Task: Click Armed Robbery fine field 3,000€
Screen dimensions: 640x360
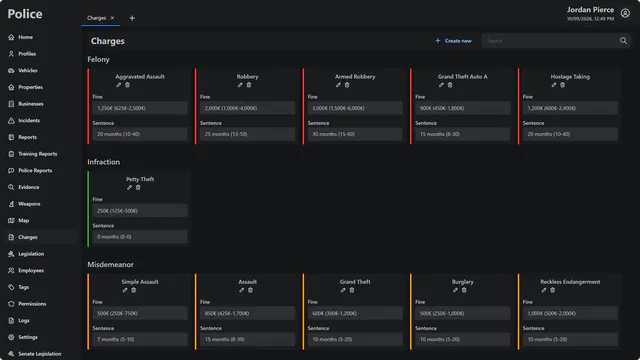Action: point(355,108)
